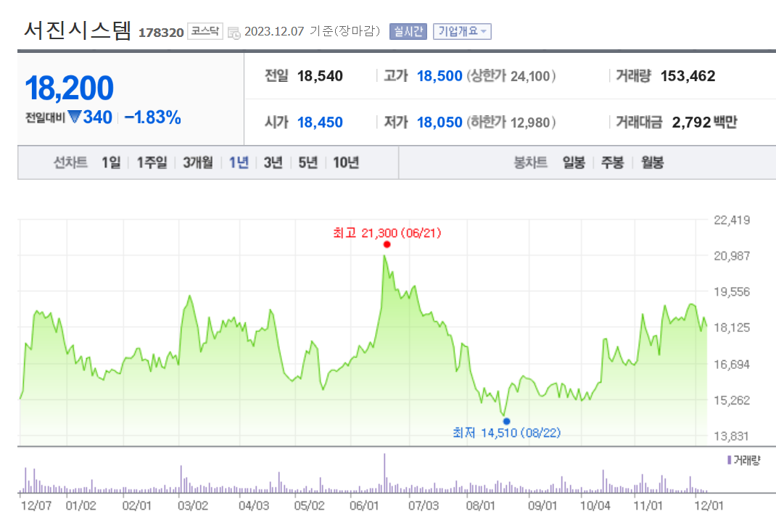Select the 1주일 line chart tab
Viewport: 776px width, 532px height.
click(152, 162)
